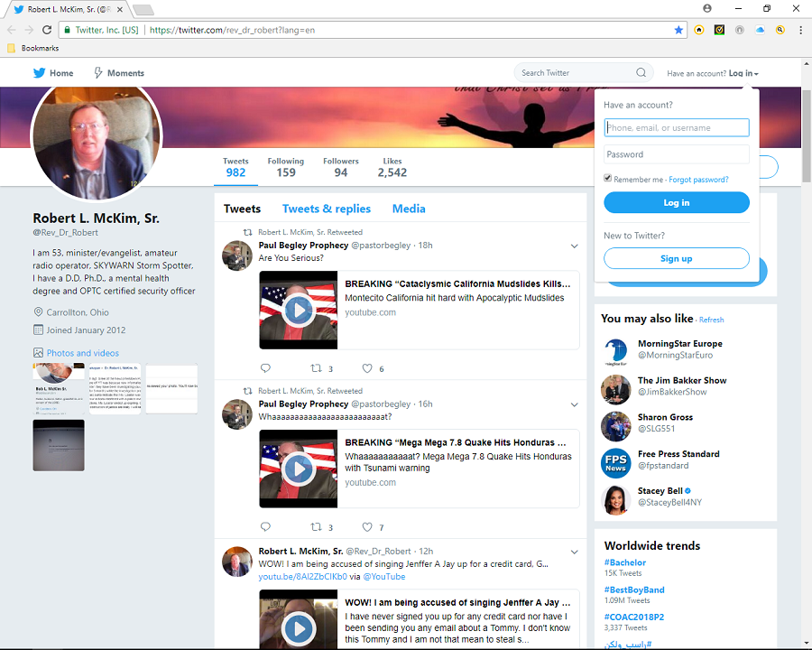Toggle the Remember me checkbox
This screenshot has width=812, height=650.
pos(607,179)
